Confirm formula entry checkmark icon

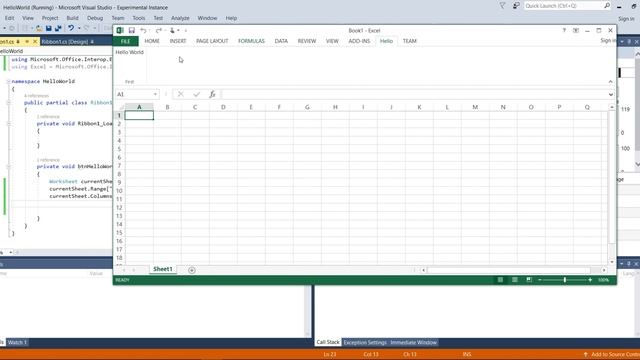tap(196, 94)
